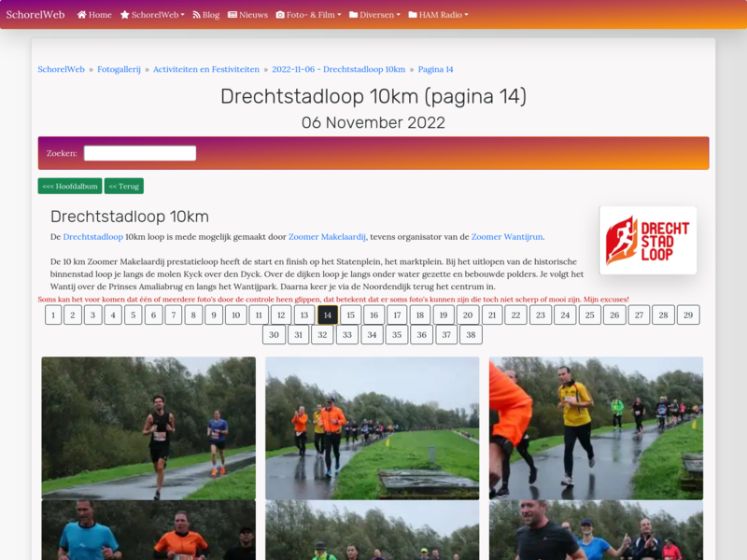Open photo of runner in yellow shirt

[x=596, y=428]
